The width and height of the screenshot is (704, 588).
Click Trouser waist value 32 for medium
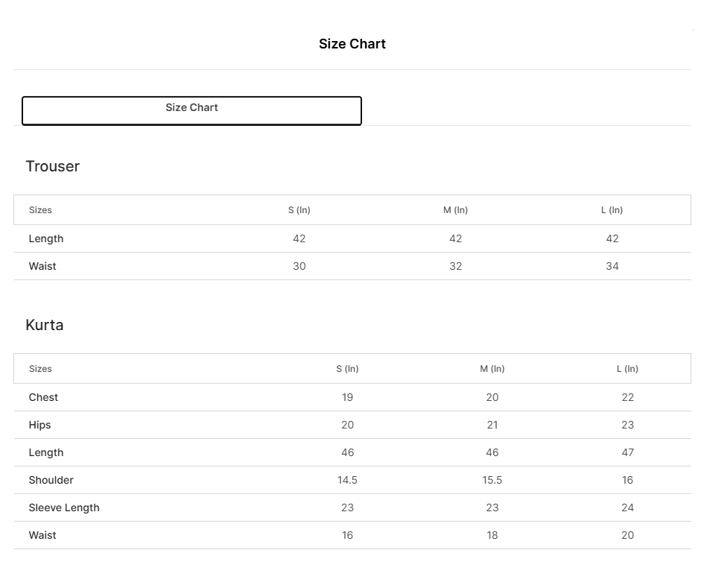[x=455, y=266]
